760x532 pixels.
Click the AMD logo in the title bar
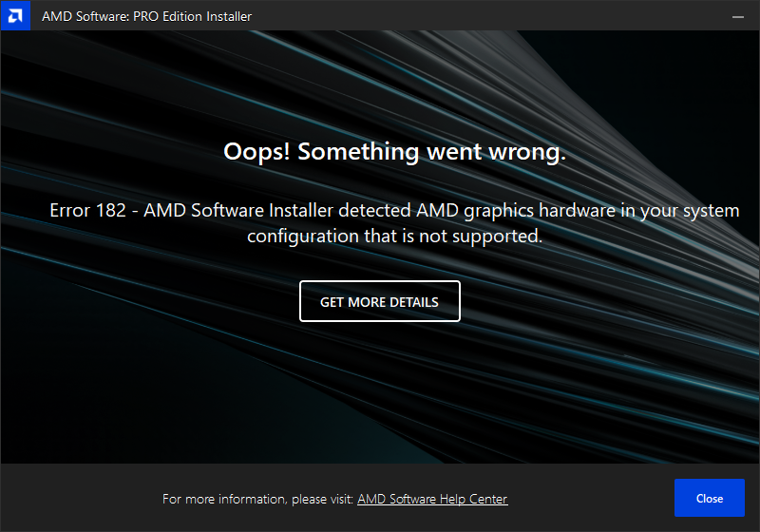[15, 15]
